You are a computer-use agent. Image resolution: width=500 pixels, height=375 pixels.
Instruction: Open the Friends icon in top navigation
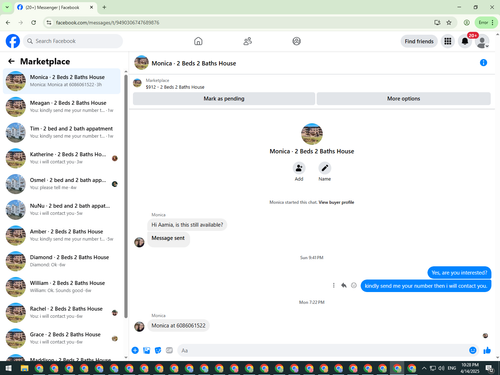click(247, 41)
